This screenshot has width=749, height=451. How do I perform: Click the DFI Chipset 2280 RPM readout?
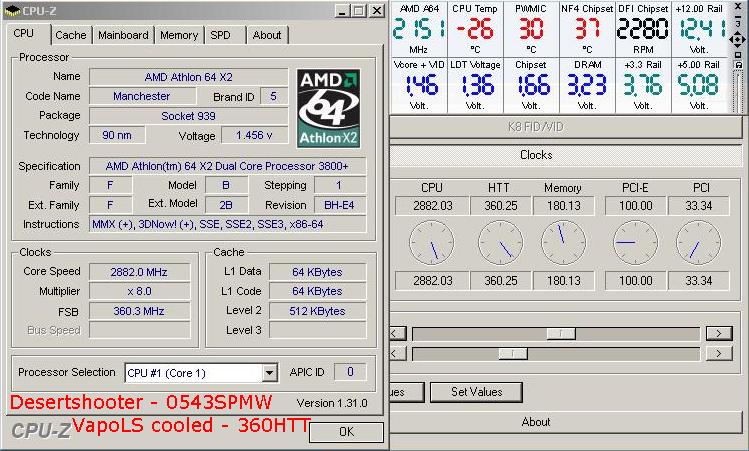[x=643, y=29]
